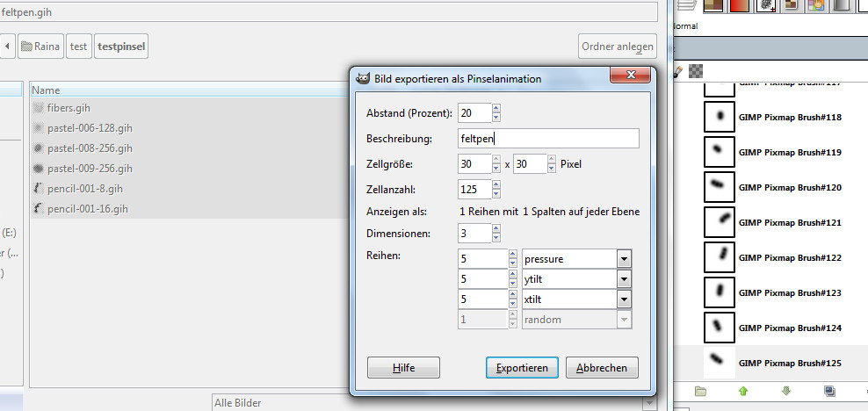Decrease Zellanzahl value with down arrow
The width and height of the screenshot is (868, 411).
(x=496, y=193)
